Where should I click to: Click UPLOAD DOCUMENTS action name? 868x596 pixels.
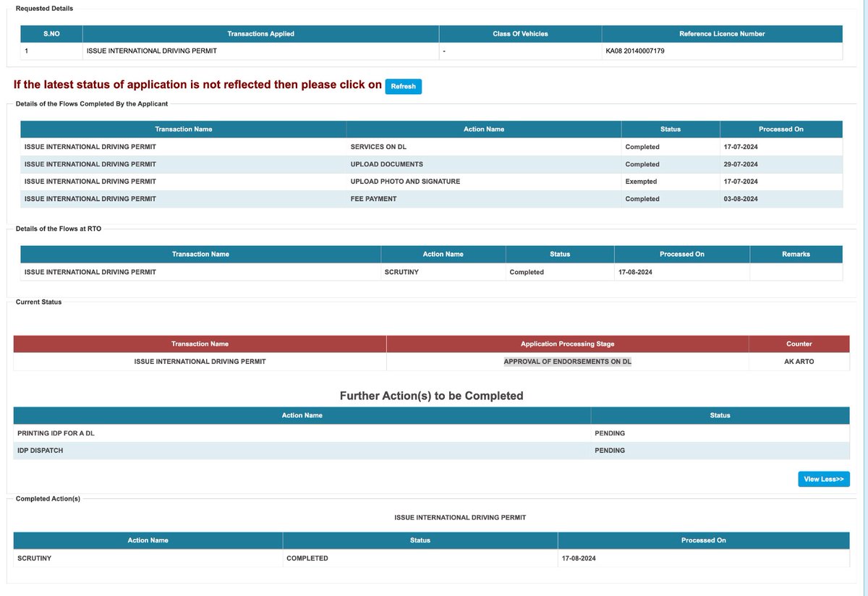(387, 164)
